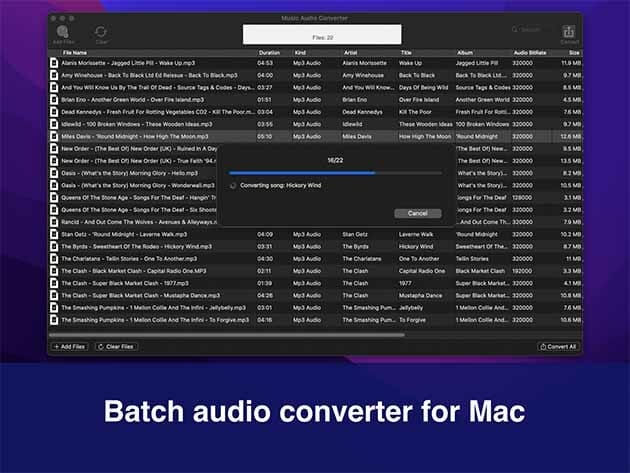The image size is (630, 473).
Task: Sort list by Duration column header
Action: point(269,52)
